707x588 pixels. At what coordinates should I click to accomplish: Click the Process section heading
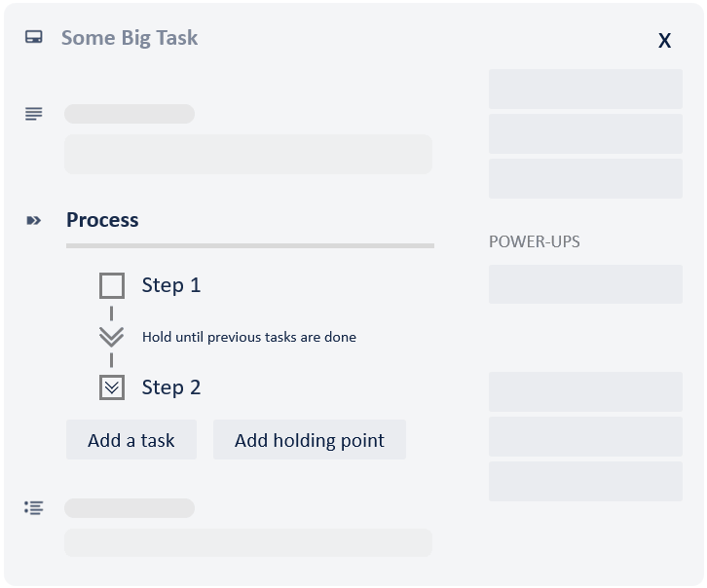(x=102, y=220)
